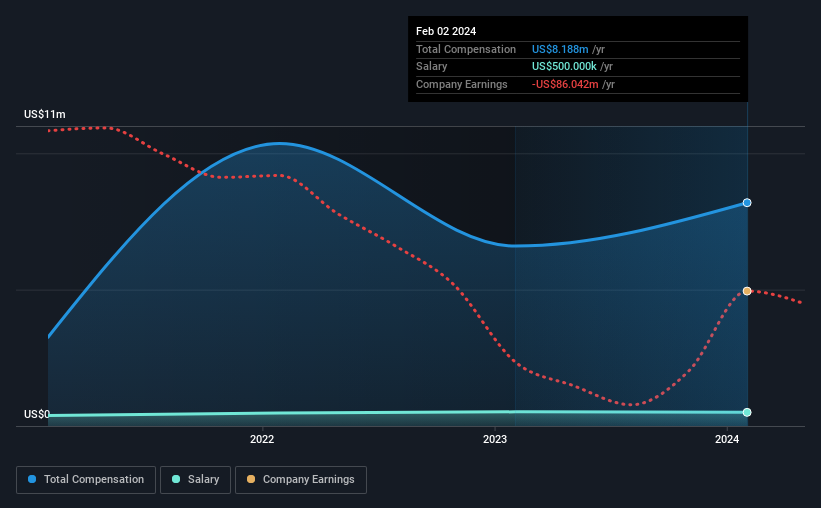Click the orange dot in Company Earnings legend

point(251,479)
